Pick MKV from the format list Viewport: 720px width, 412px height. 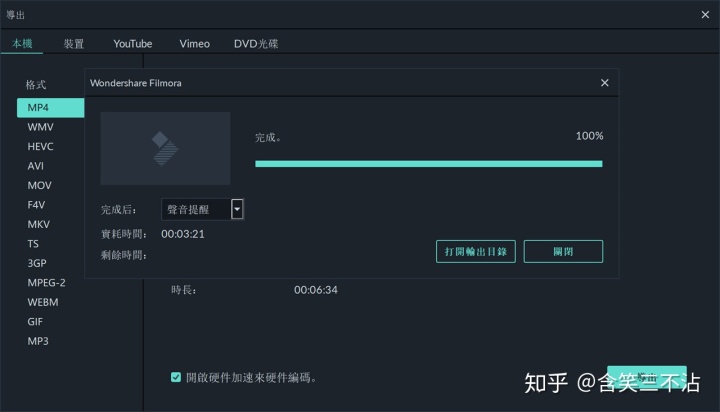[x=38, y=224]
